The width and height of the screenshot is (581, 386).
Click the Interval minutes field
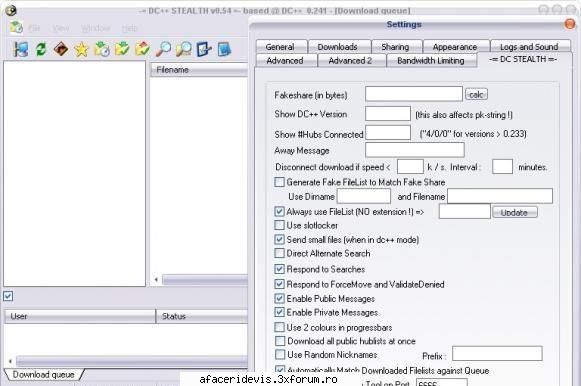pos(502,166)
